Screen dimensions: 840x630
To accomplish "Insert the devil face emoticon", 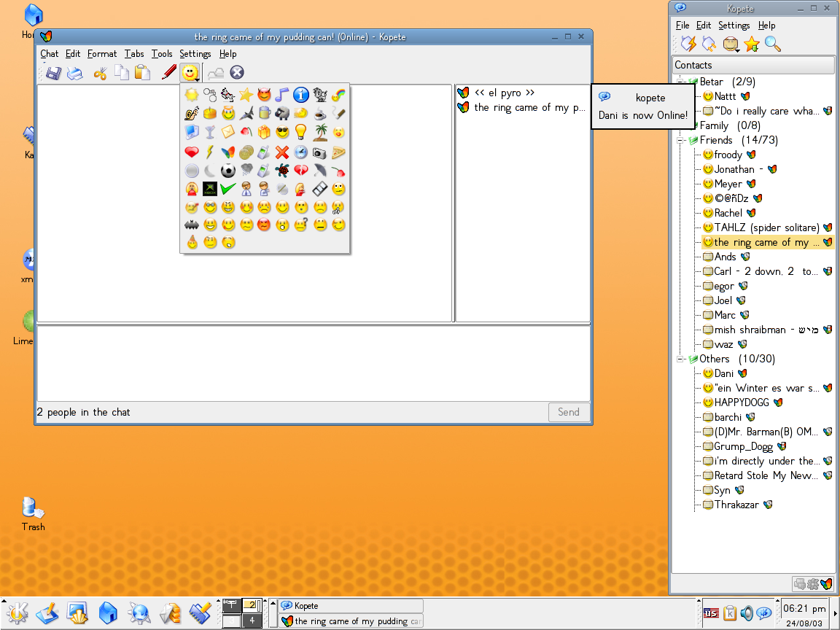I will click(264, 96).
